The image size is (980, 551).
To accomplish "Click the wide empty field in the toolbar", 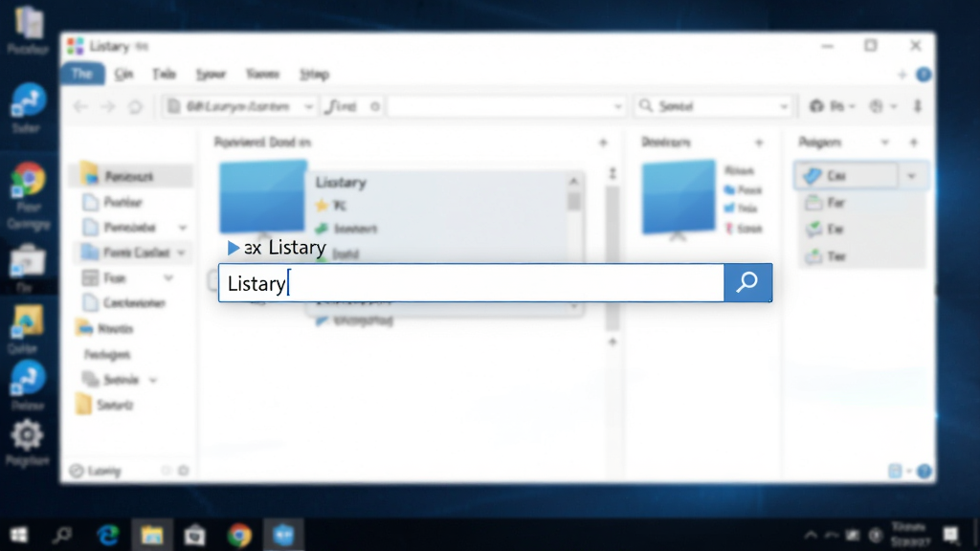I will tap(505, 106).
